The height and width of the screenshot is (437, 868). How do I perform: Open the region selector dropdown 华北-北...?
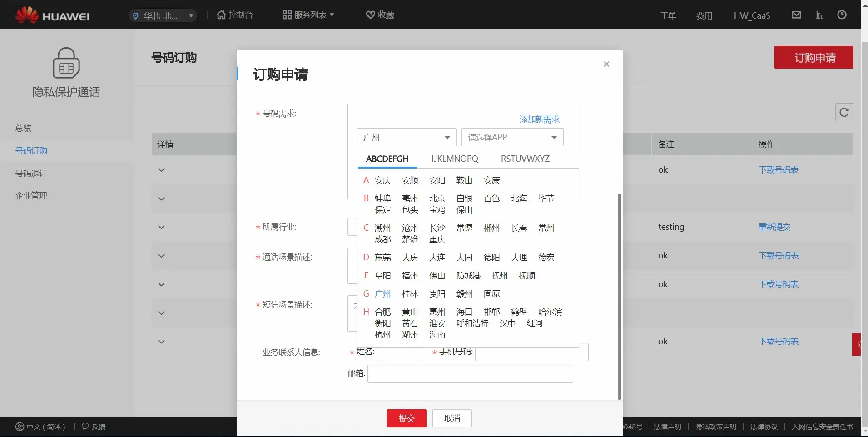[163, 15]
